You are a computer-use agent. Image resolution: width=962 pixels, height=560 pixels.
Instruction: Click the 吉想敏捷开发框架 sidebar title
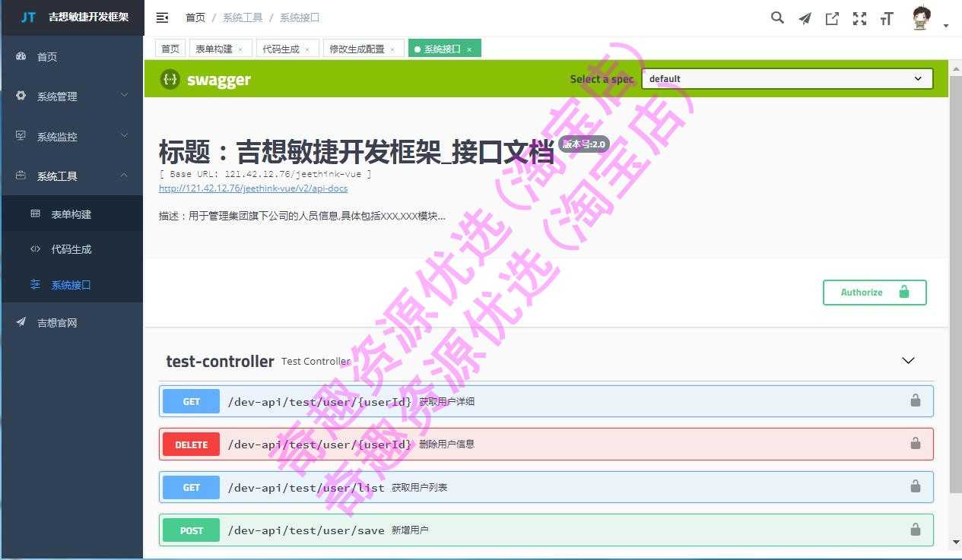point(88,17)
